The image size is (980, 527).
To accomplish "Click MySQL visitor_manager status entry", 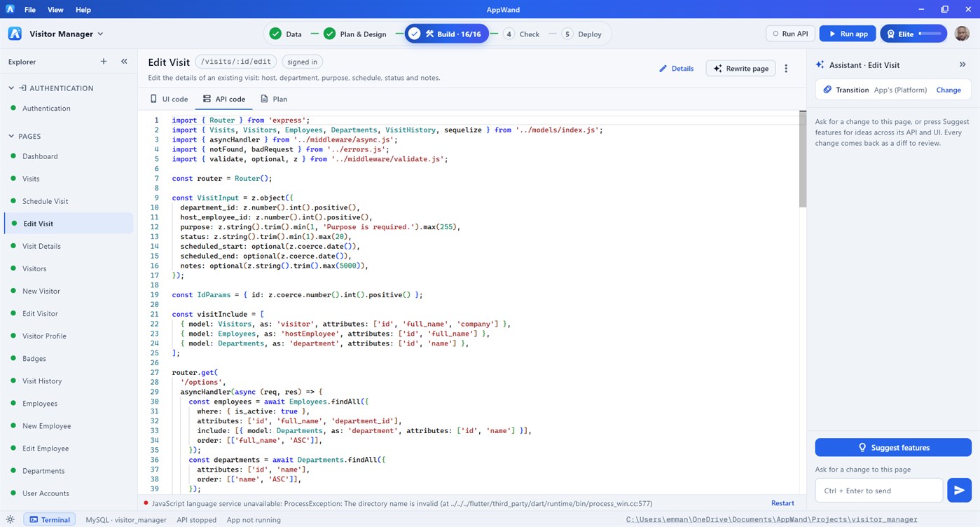I will 126,520.
